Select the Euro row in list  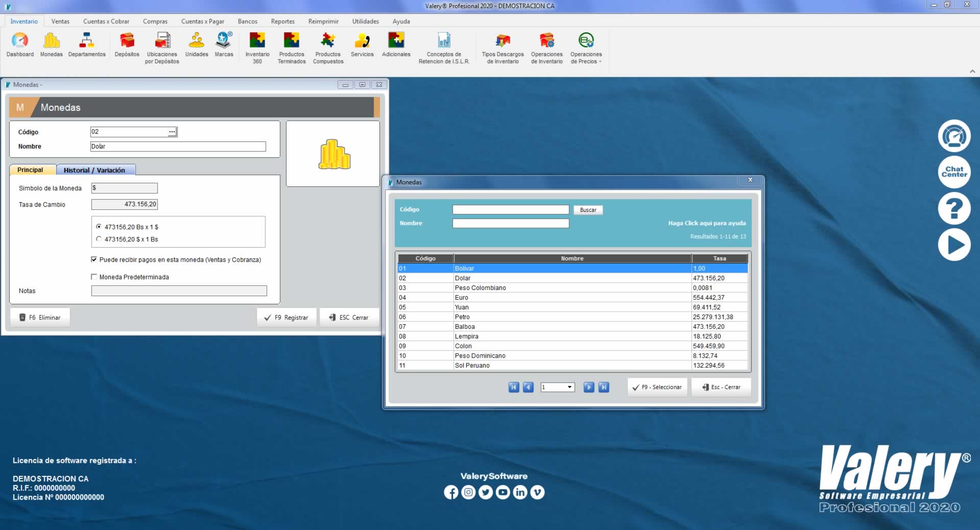tap(572, 298)
